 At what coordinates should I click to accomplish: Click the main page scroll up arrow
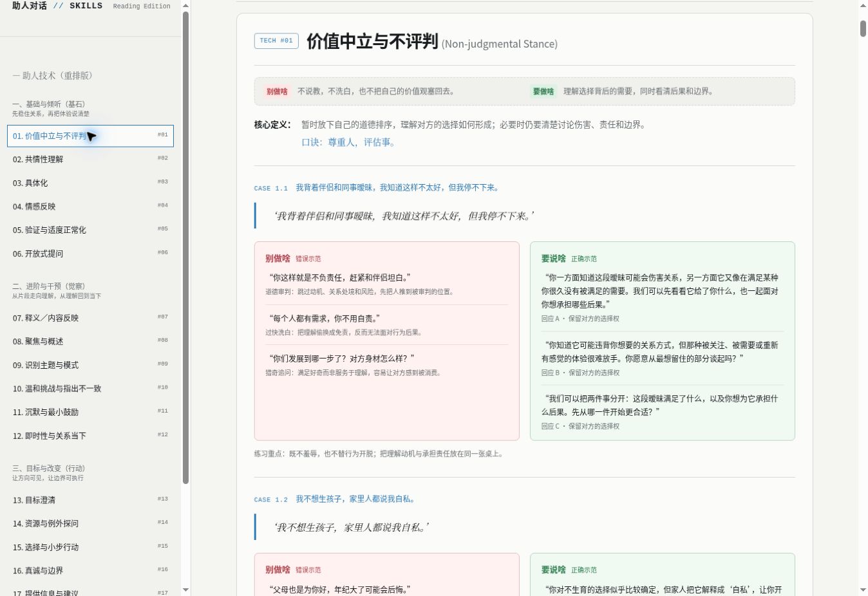coord(863,6)
